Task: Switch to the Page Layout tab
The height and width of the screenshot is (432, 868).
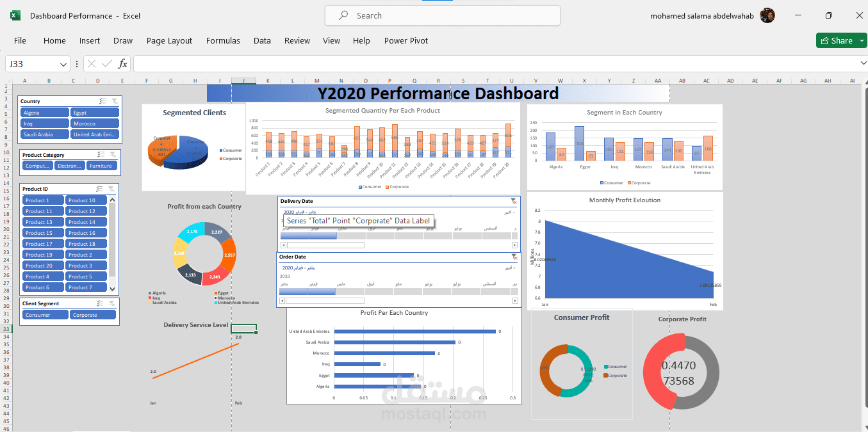Action: (169, 41)
